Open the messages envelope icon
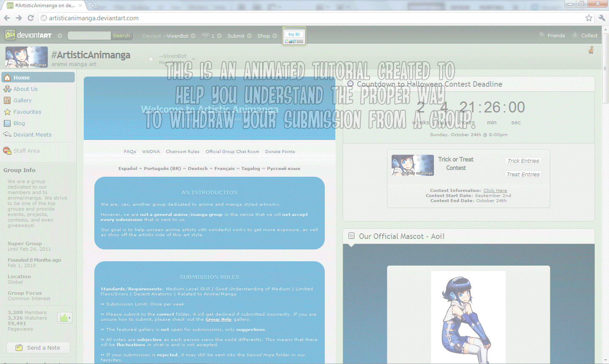 (x=206, y=36)
